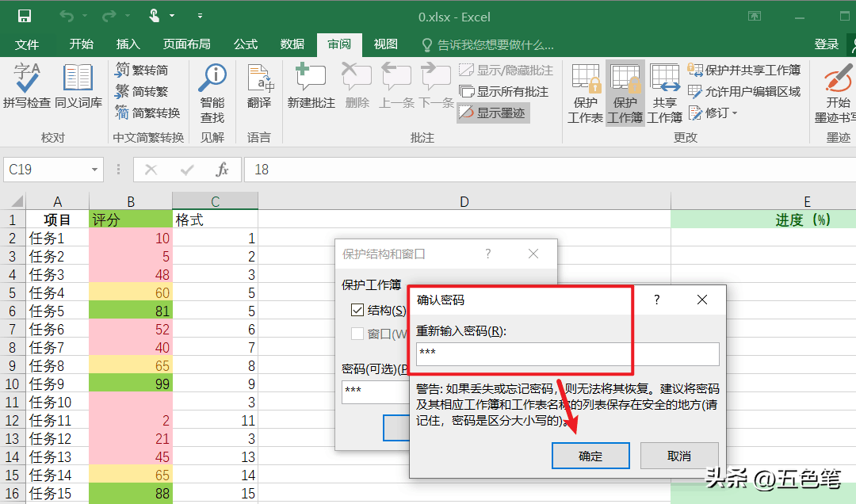Click 确定 in the 确认密码 dialog
The height and width of the screenshot is (504, 856).
[x=590, y=456]
